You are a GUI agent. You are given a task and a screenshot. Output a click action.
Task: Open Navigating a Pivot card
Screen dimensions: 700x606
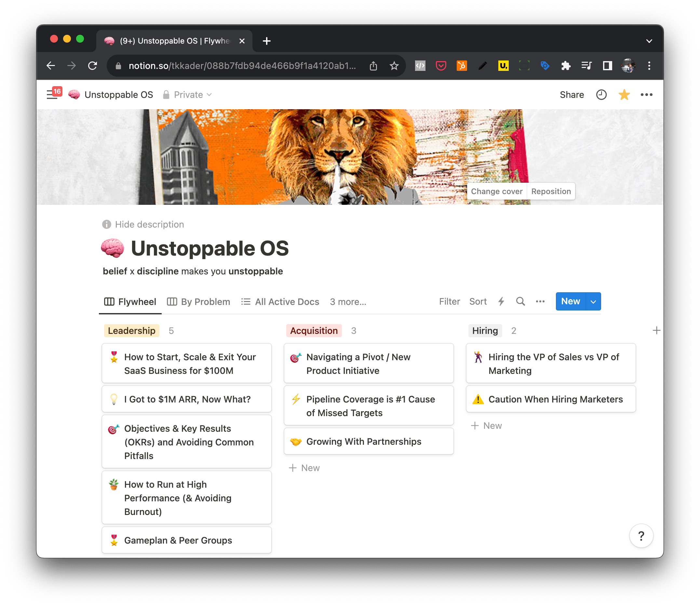point(369,363)
